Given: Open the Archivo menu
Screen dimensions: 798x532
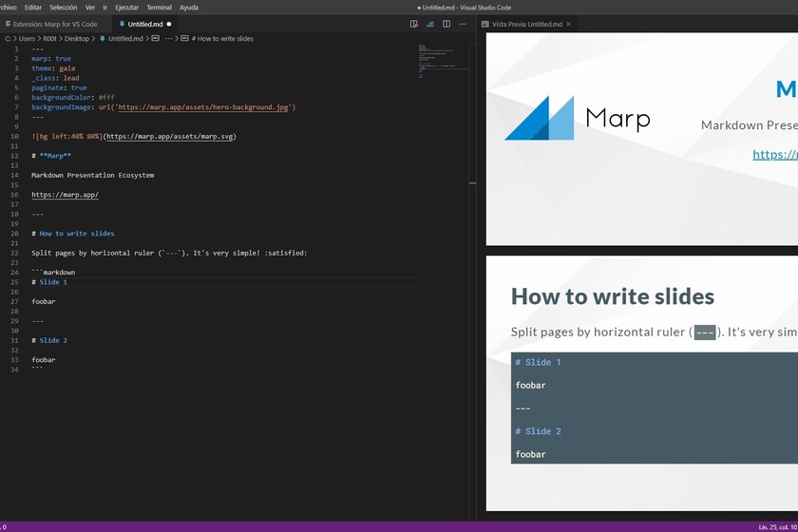Looking at the screenshot, I should point(8,8).
